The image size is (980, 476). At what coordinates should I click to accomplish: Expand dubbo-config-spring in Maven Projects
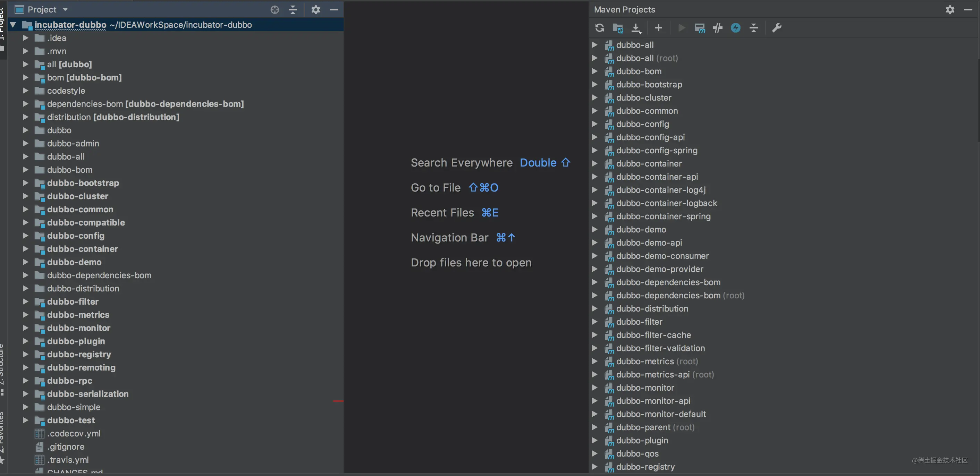594,150
